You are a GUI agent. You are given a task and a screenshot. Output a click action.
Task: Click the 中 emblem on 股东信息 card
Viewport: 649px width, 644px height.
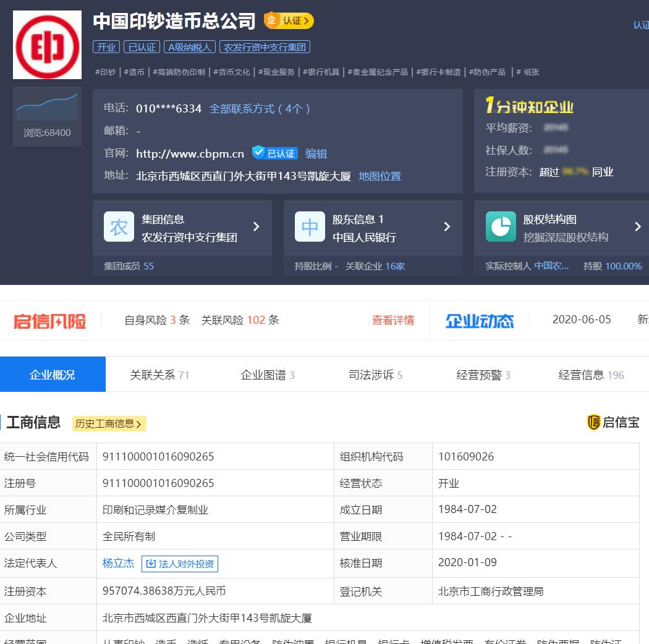[x=310, y=227]
